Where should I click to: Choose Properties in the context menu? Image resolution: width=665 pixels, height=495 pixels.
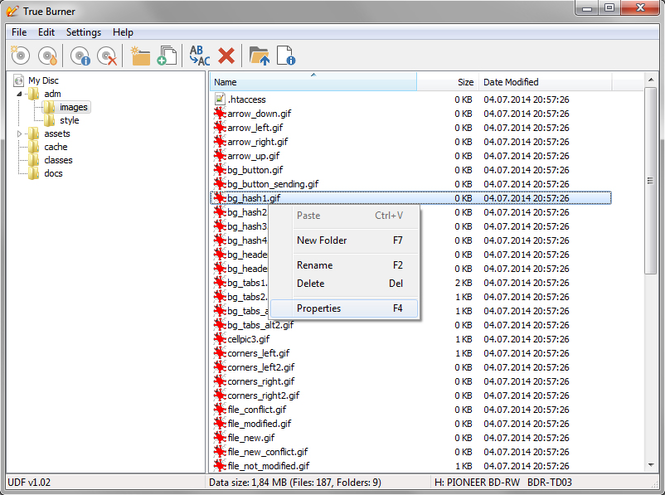coord(319,308)
